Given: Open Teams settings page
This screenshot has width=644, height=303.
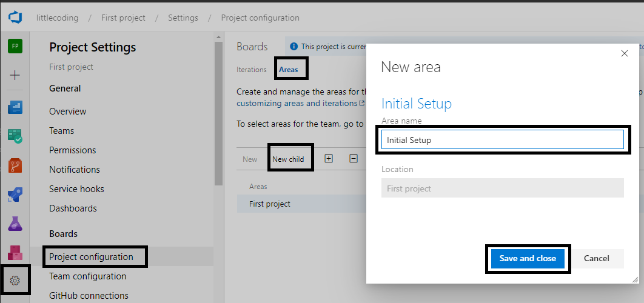Looking at the screenshot, I should pos(62,130).
